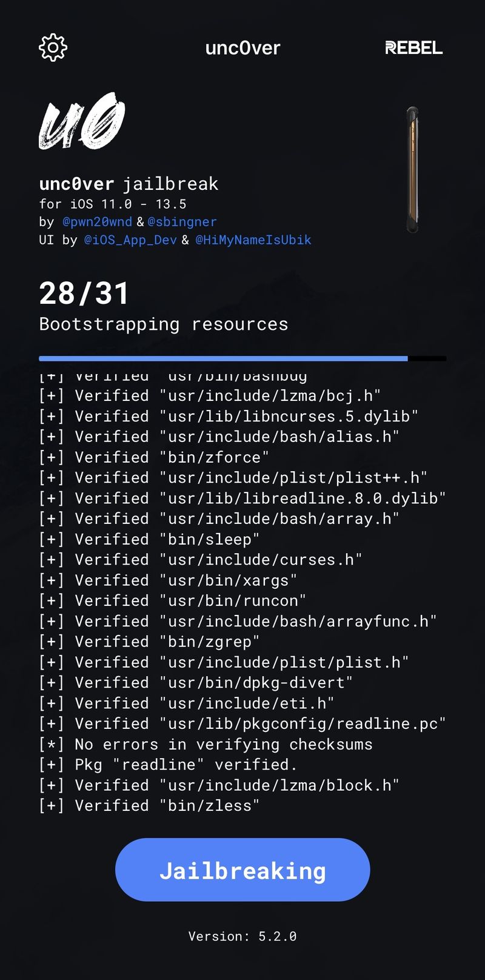The height and width of the screenshot is (980, 485).
Task: Tap the phone case advertisement image
Action: (x=413, y=170)
